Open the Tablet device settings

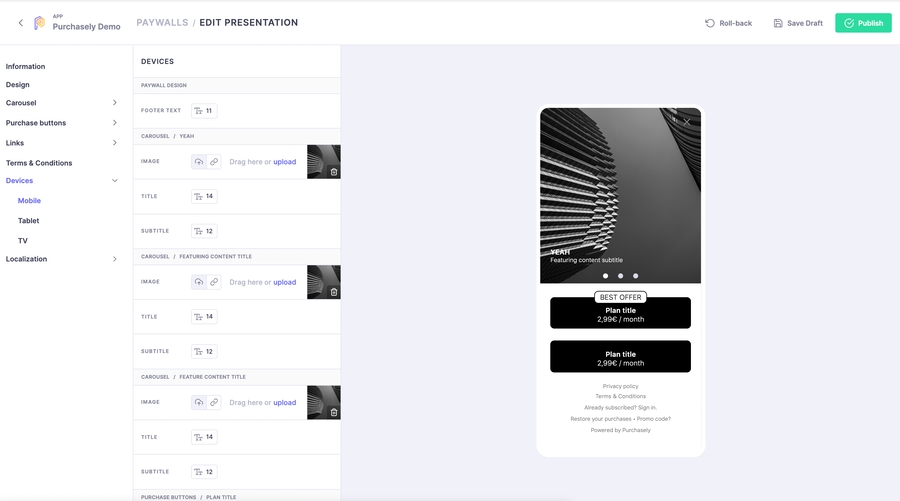pos(29,221)
